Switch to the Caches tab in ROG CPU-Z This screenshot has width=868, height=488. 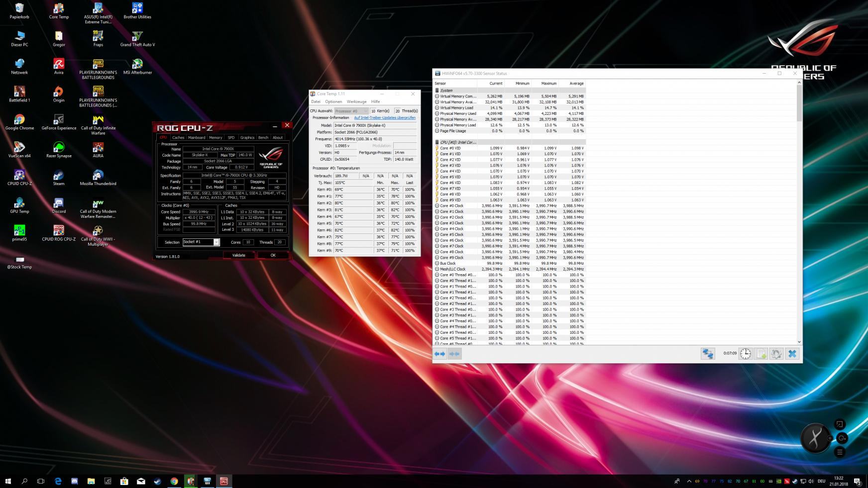tap(178, 137)
